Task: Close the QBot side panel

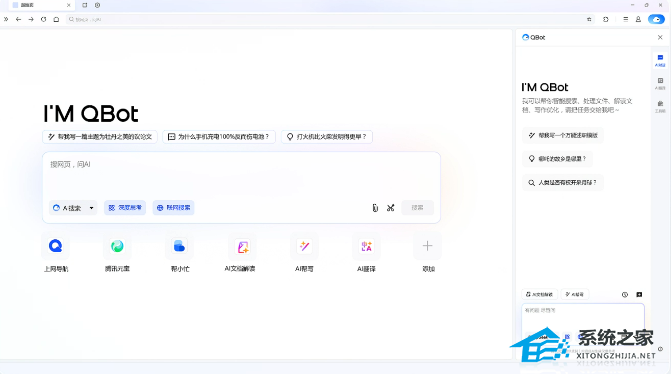Action: 660,37
